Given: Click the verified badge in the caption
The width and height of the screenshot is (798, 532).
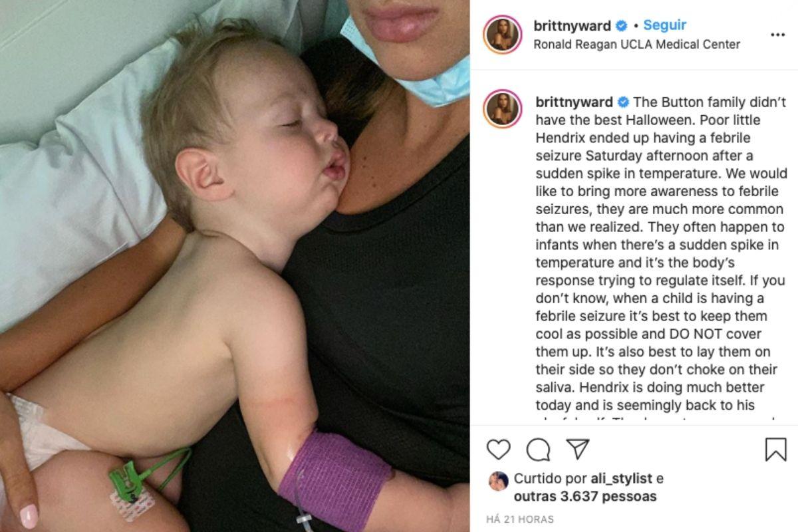Looking at the screenshot, I should click(623, 102).
